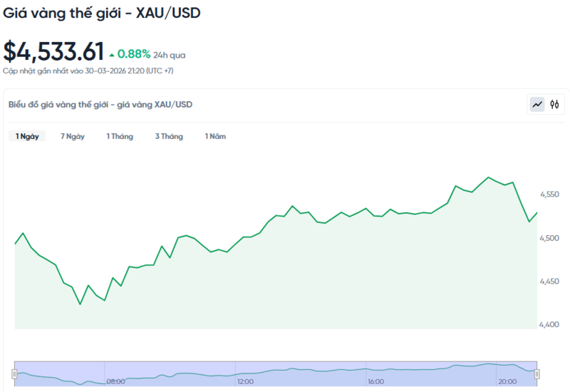Select the 1 Ngày time range
This screenshot has height=392, width=570.
(27, 136)
